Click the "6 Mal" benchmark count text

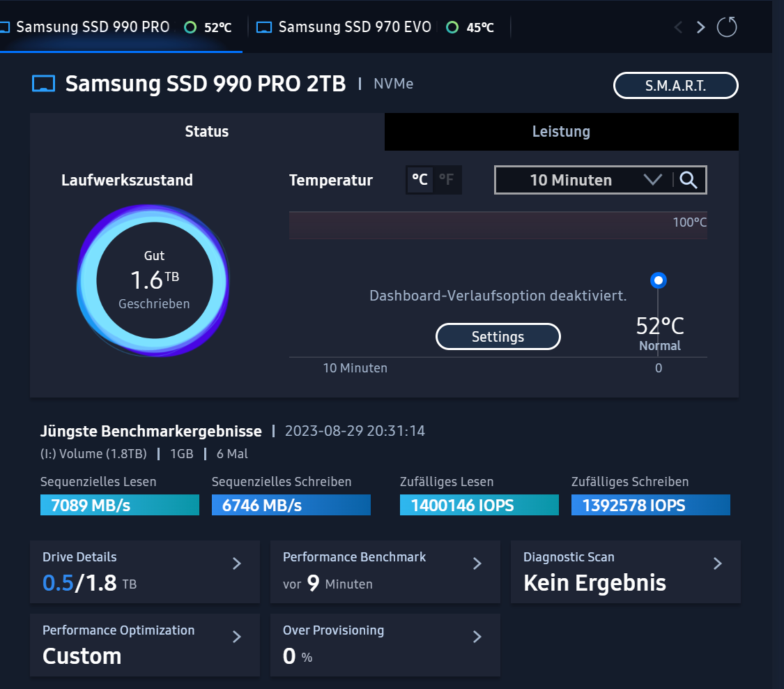[232, 454]
